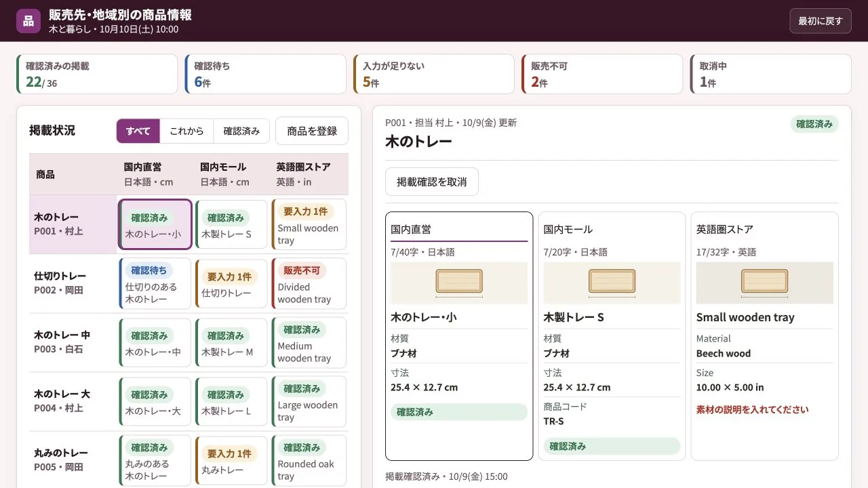Image resolution: width=868 pixels, height=488 pixels.
Task: Open the 確認待ち 6件 summary card
Action: (x=265, y=74)
